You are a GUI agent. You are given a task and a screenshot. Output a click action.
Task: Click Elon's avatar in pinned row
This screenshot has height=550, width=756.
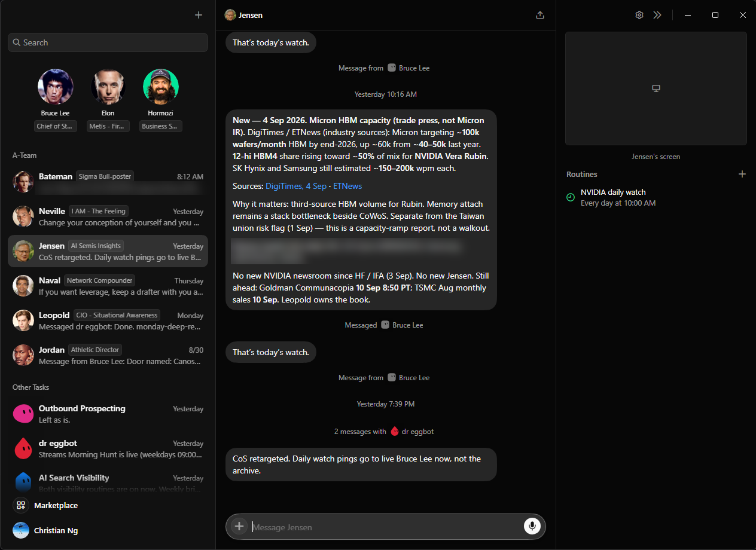tap(108, 87)
